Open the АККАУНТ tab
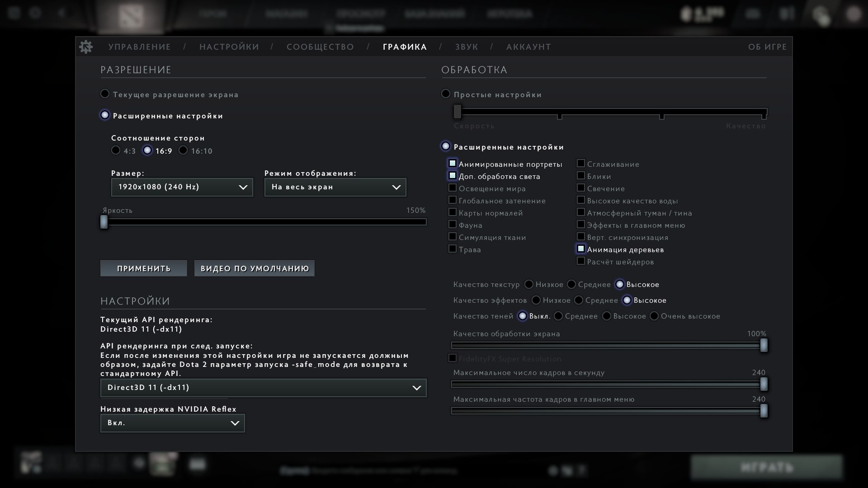Screen dimensions: 868x488 pos(528,47)
